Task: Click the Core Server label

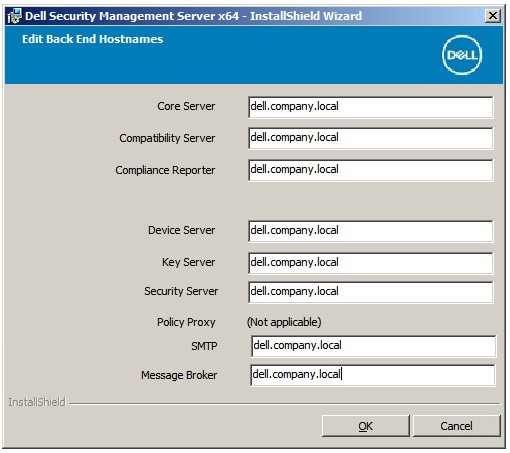Action: pyautogui.click(x=186, y=106)
